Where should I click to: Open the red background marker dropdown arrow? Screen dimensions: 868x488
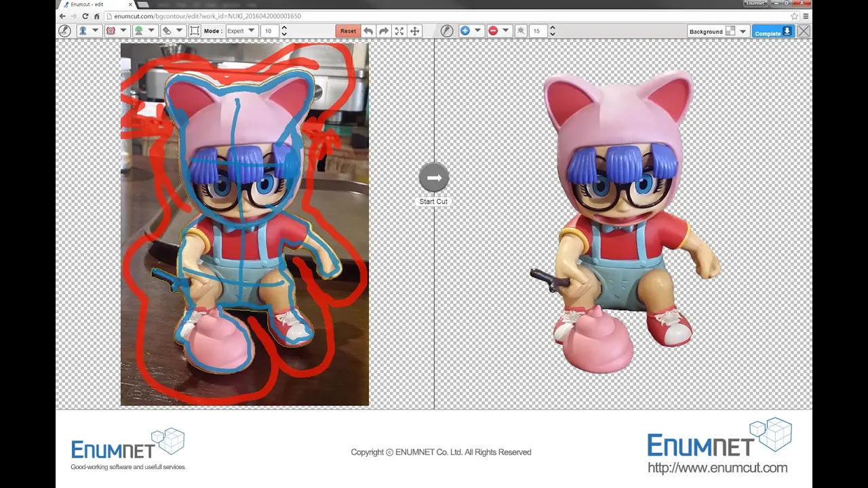(x=123, y=30)
